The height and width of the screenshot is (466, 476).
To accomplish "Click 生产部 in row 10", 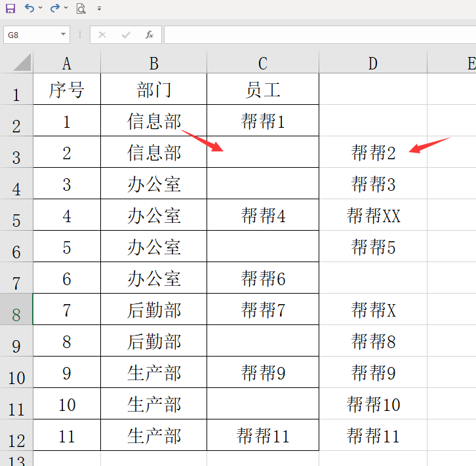I will pos(153,372).
